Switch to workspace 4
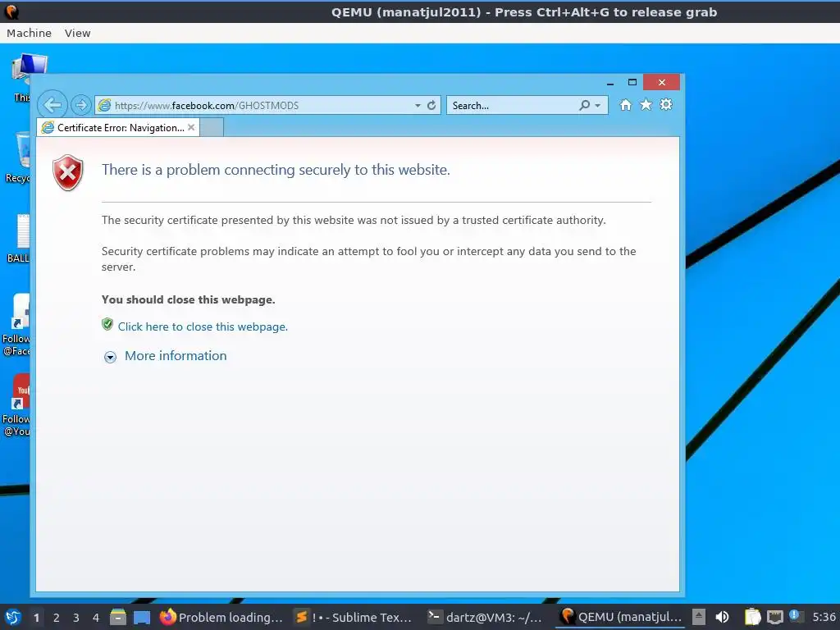Screen dimensions: 840x630 pyautogui.click(x=96, y=618)
